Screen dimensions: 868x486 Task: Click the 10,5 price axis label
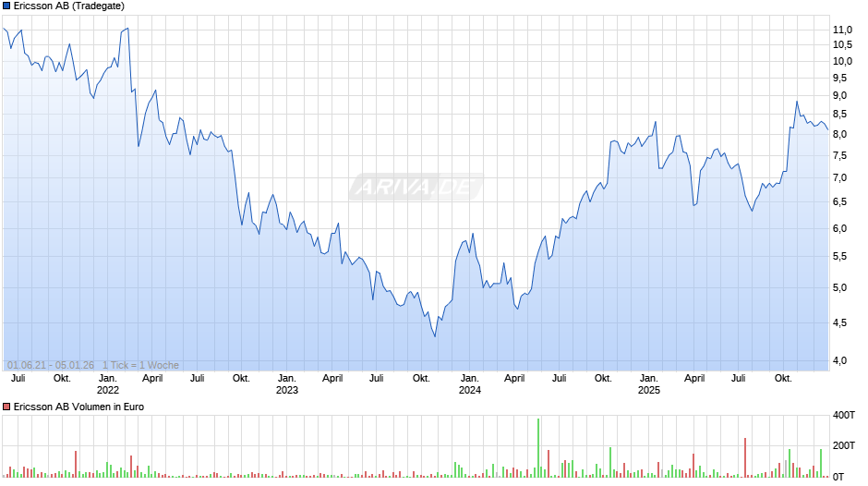[x=842, y=45]
